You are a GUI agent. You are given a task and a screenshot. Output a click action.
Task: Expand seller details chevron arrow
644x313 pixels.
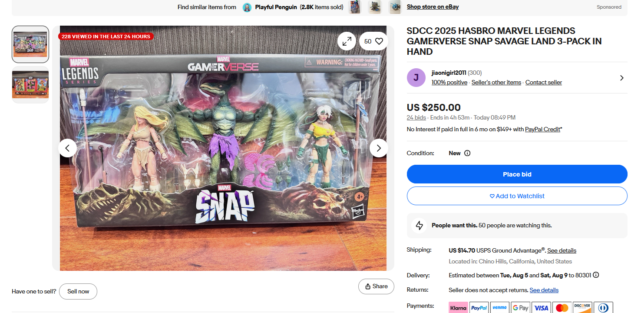621,78
